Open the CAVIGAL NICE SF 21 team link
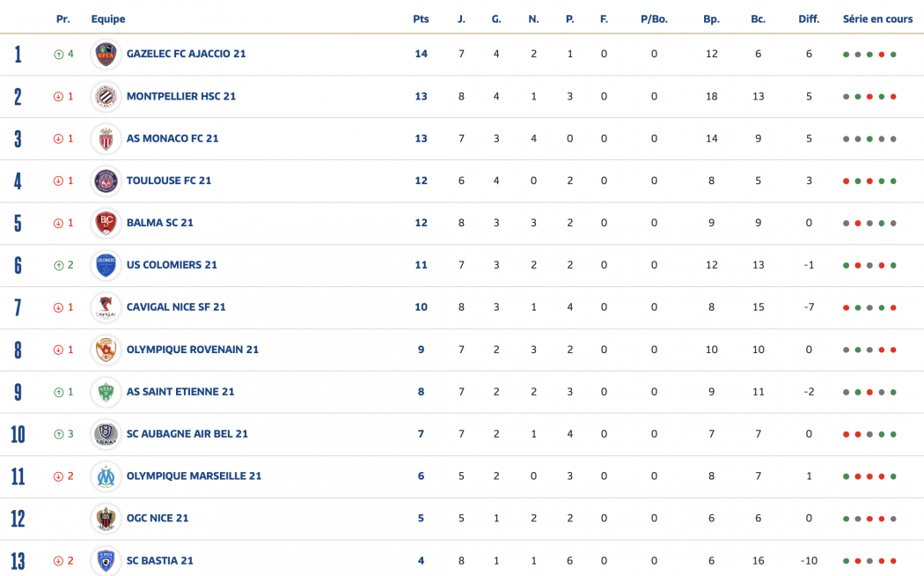This screenshot has height=576, width=924. click(x=176, y=307)
